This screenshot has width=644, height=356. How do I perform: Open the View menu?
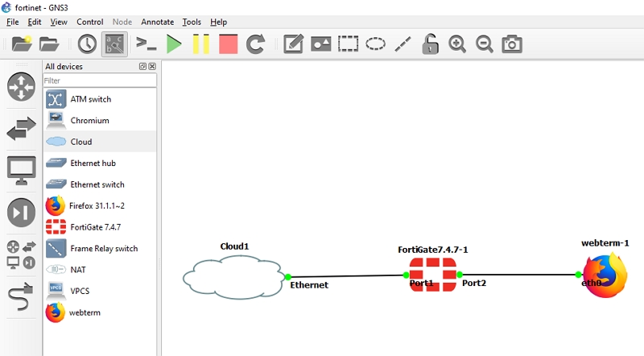pos(59,22)
